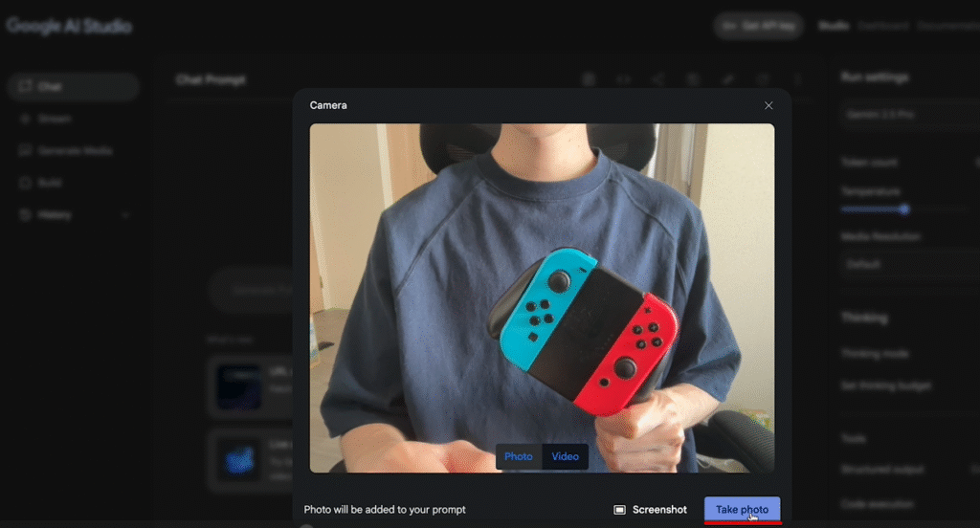Click the History sidebar icon
This screenshot has height=528, width=980.
(x=25, y=215)
